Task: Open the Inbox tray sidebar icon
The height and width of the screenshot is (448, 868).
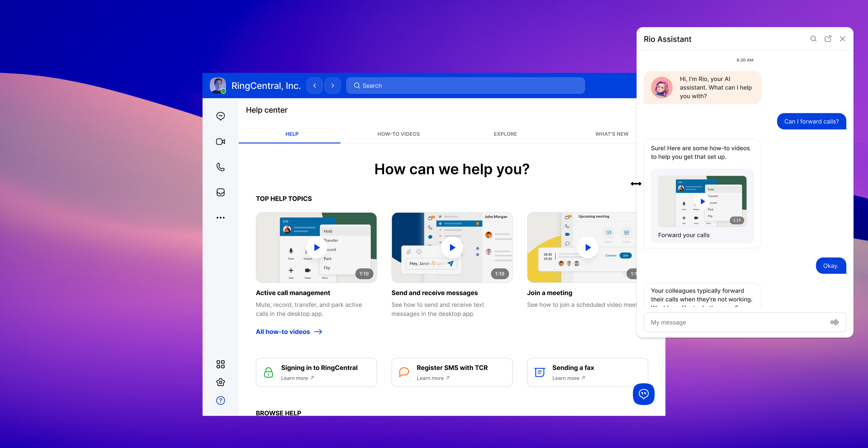Action: click(x=220, y=192)
